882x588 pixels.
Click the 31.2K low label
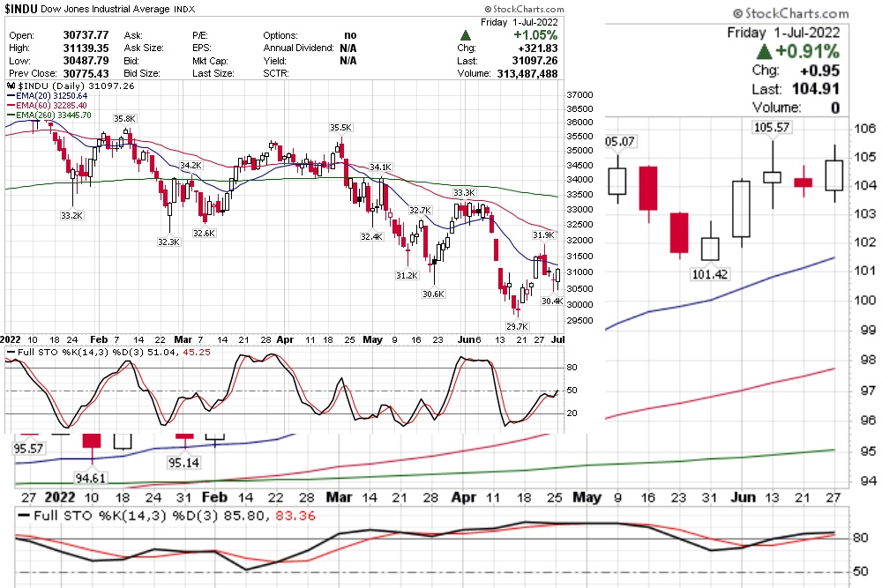[407, 275]
